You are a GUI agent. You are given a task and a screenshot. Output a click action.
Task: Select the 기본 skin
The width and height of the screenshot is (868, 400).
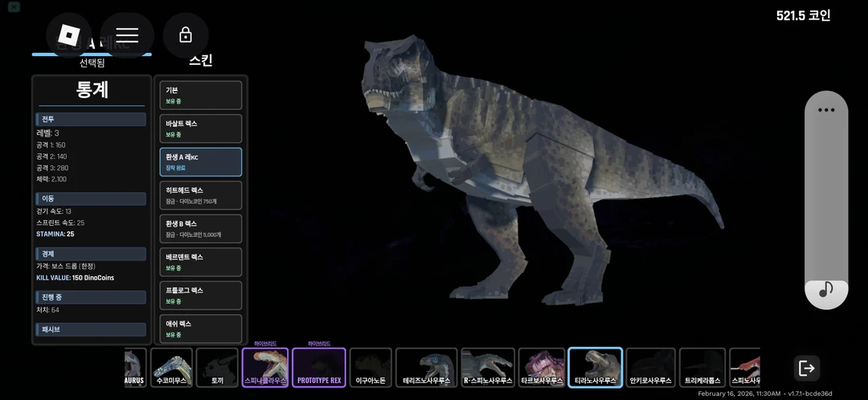[x=201, y=95]
